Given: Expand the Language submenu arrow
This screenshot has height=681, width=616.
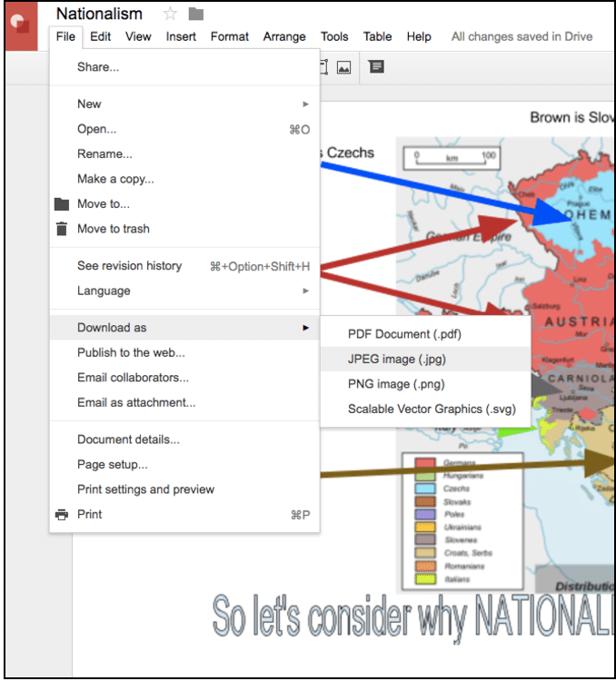Looking at the screenshot, I should pyautogui.click(x=306, y=291).
